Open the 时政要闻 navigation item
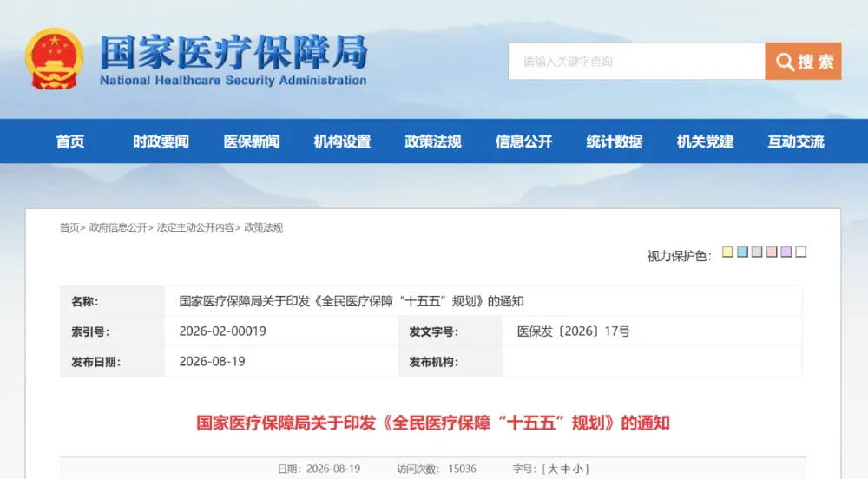This screenshot has height=479, width=868. [161, 141]
